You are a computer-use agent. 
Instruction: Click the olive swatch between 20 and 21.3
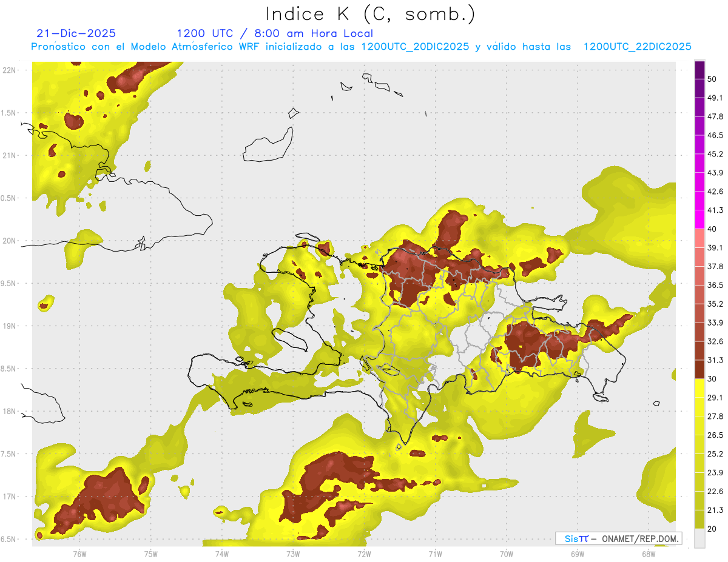[699, 520]
